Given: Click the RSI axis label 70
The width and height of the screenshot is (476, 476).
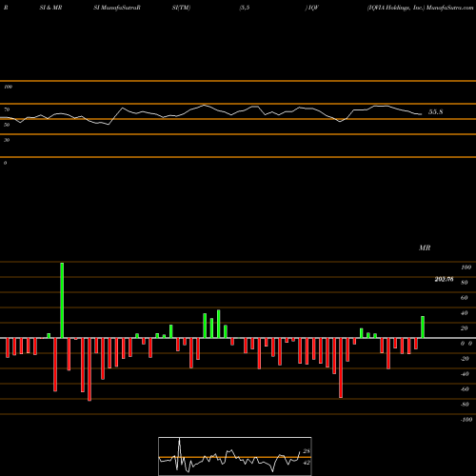Looking at the screenshot, I should [x=7, y=109].
